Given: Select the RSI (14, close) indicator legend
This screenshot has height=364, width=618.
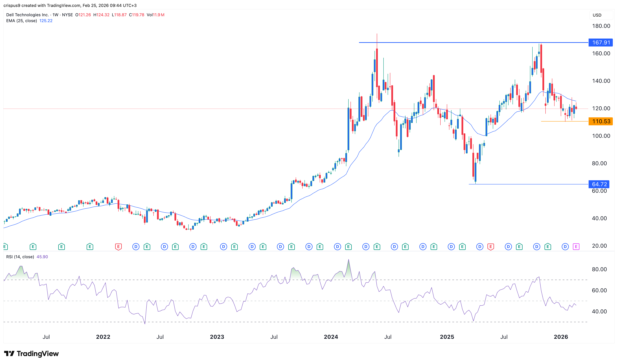Looking at the screenshot, I should click(20, 257).
